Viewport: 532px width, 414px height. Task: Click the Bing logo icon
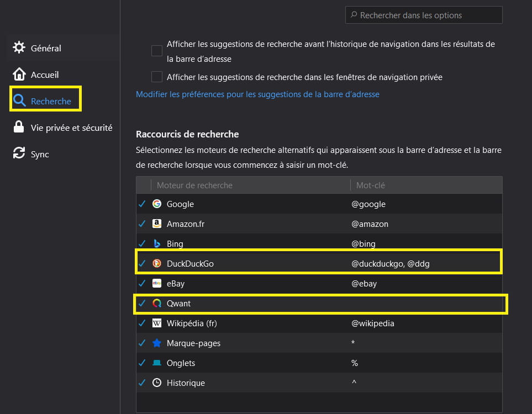[157, 243]
